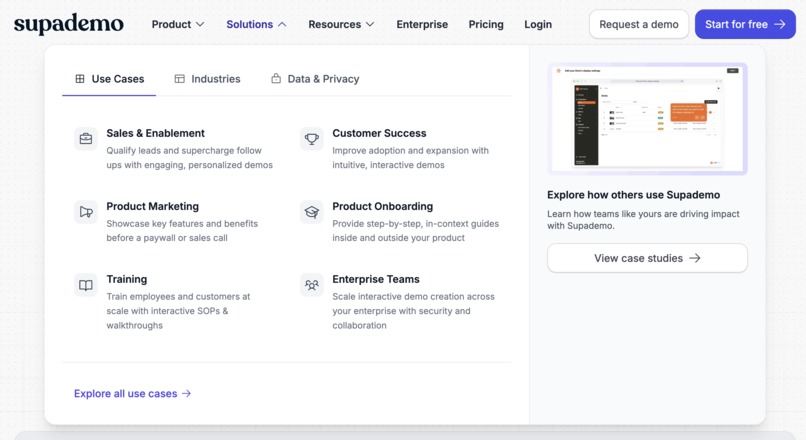
Task: Click the text 'Train employees and customers at'
Action: pyautogui.click(x=178, y=297)
